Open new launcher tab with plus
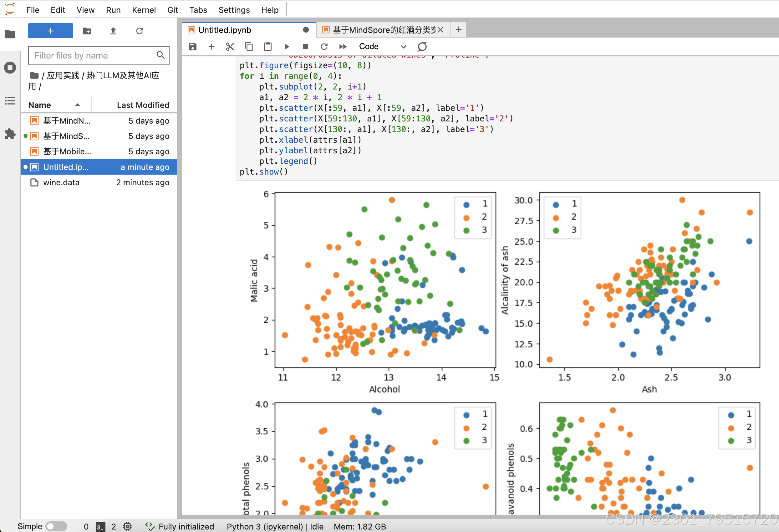779x532 pixels. tap(459, 30)
